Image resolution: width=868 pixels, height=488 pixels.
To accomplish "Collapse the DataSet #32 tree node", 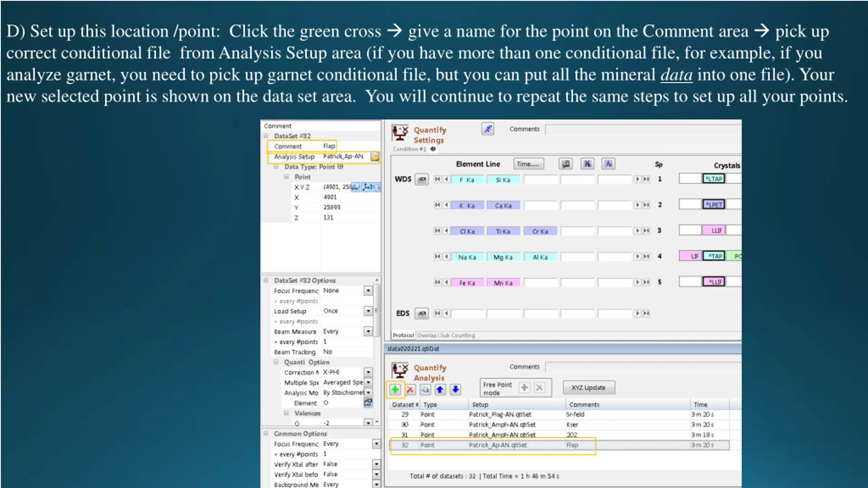I will [x=266, y=136].
